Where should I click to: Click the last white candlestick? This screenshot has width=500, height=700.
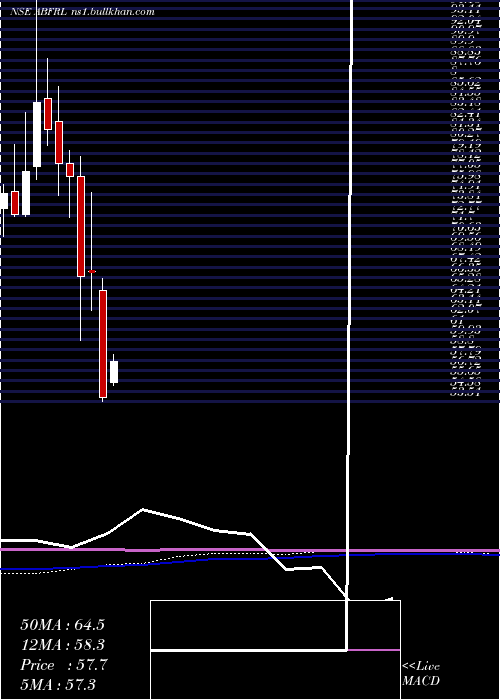click(114, 371)
